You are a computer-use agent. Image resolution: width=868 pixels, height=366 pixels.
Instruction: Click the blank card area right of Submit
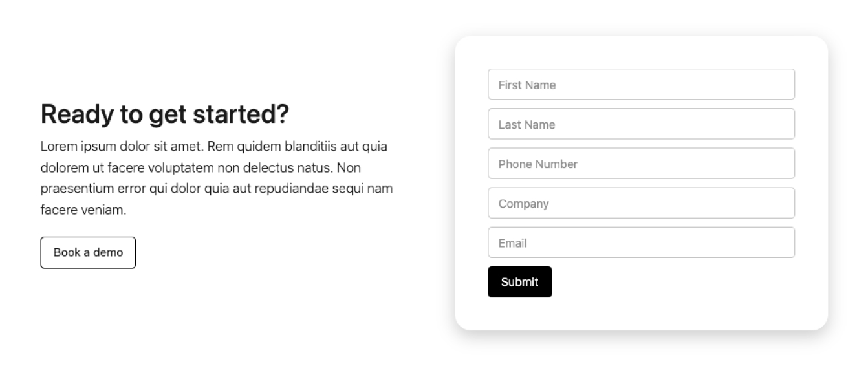(673, 282)
